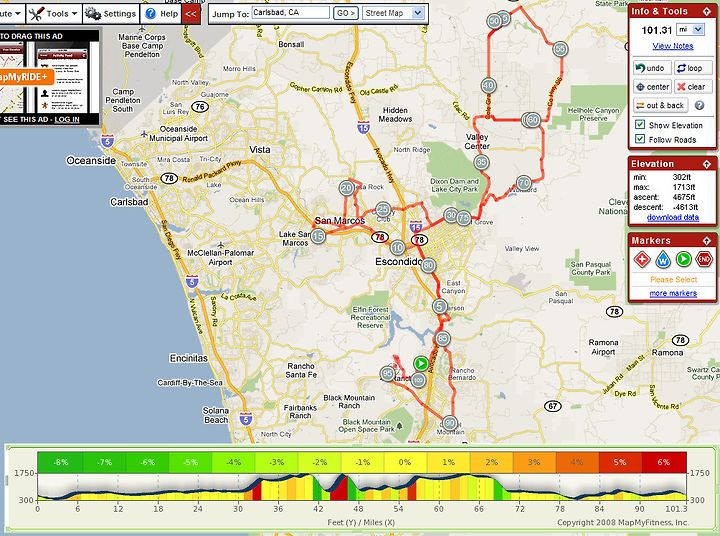Click the McClellan-Palomar Airport plane icon
720x536 pixels.
click(x=221, y=245)
